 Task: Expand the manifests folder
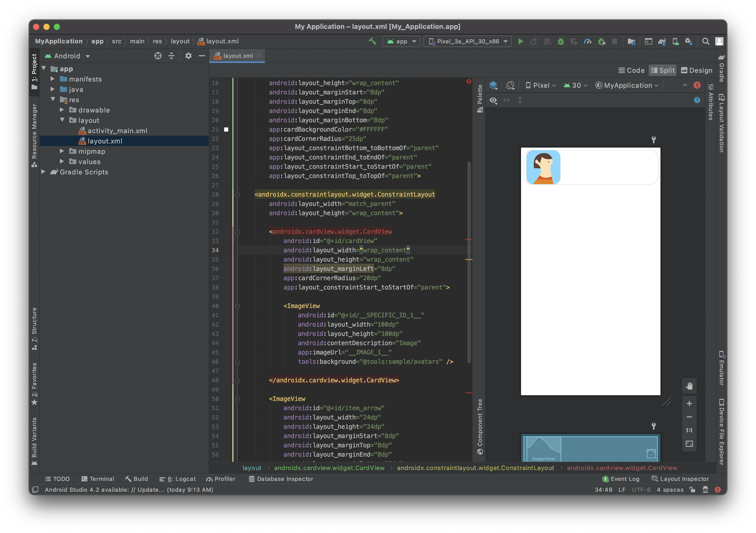pos(53,79)
